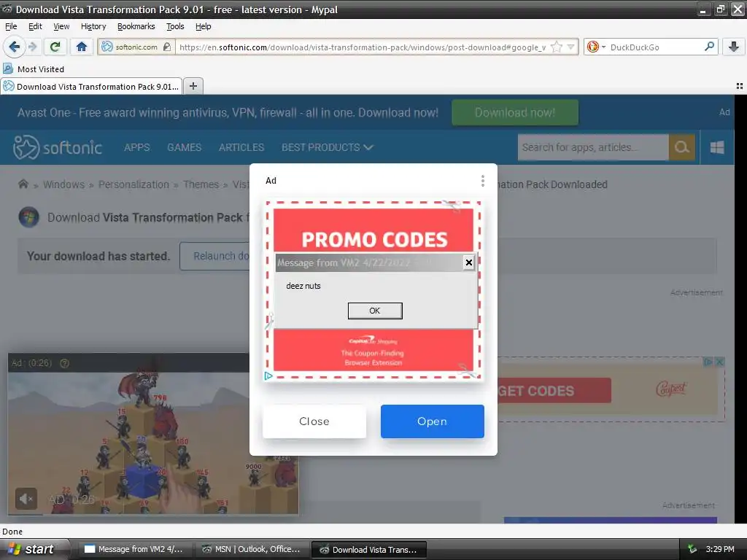This screenshot has height=560, width=747.
Task: Open the Edit menu
Action: (x=35, y=26)
